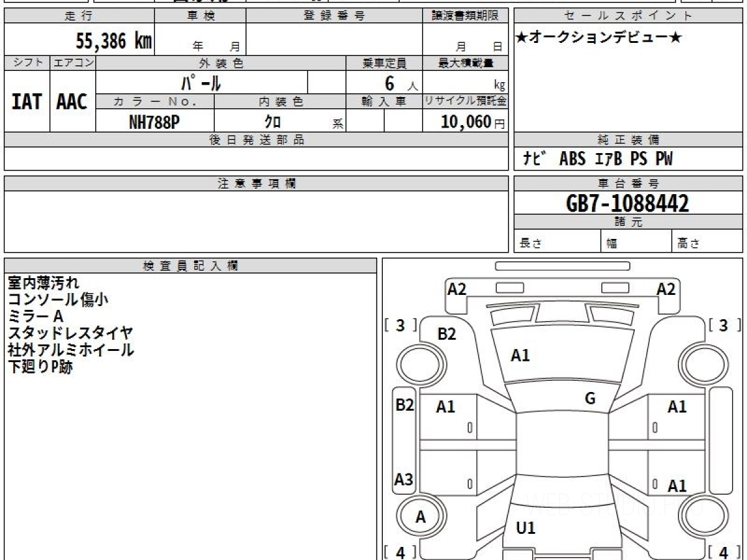Click the リサイクル預託金 header

pos(466,101)
